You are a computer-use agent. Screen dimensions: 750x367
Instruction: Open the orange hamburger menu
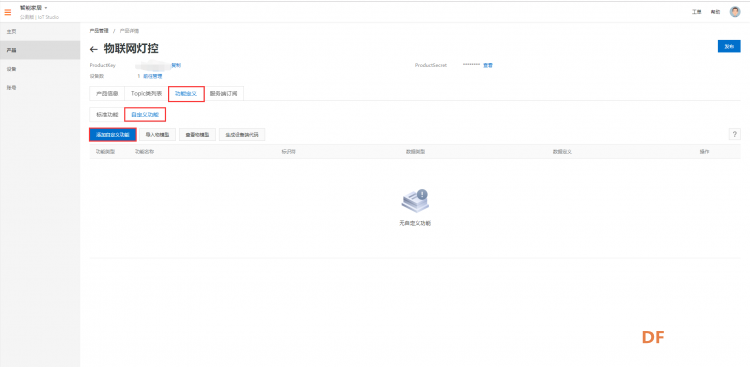tap(8, 12)
